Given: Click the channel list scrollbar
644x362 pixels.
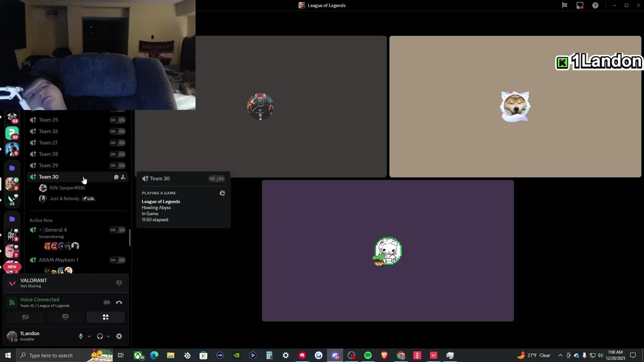Looking at the screenshot, I should pyautogui.click(x=130, y=238).
